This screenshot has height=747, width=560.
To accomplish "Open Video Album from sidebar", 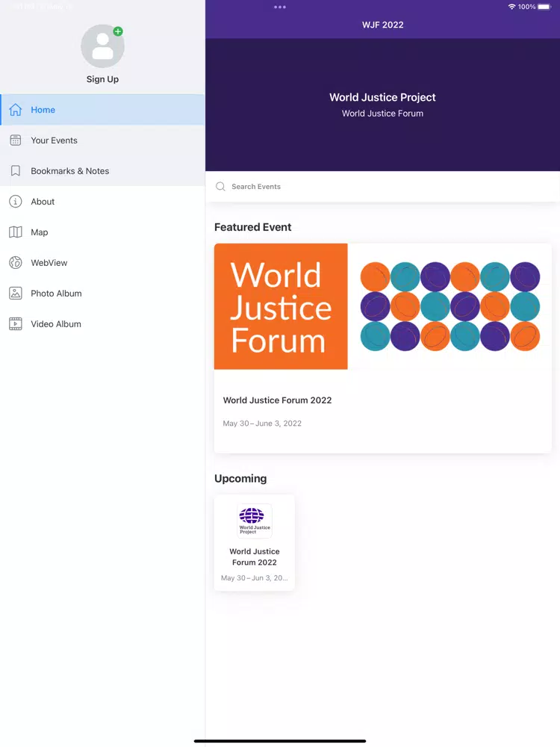I will point(102,324).
